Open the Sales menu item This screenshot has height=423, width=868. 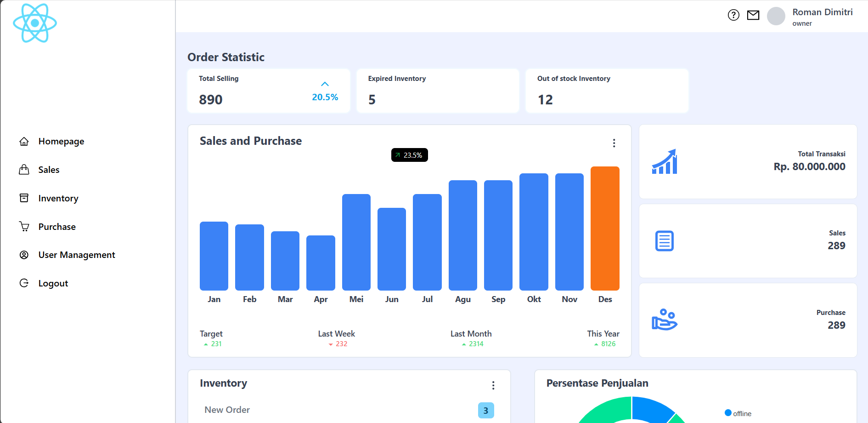tap(49, 170)
